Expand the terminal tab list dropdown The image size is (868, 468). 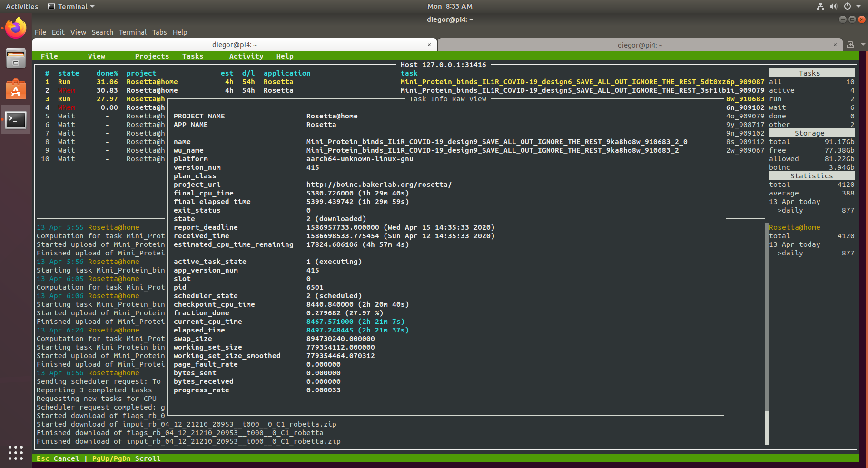pos(863,45)
